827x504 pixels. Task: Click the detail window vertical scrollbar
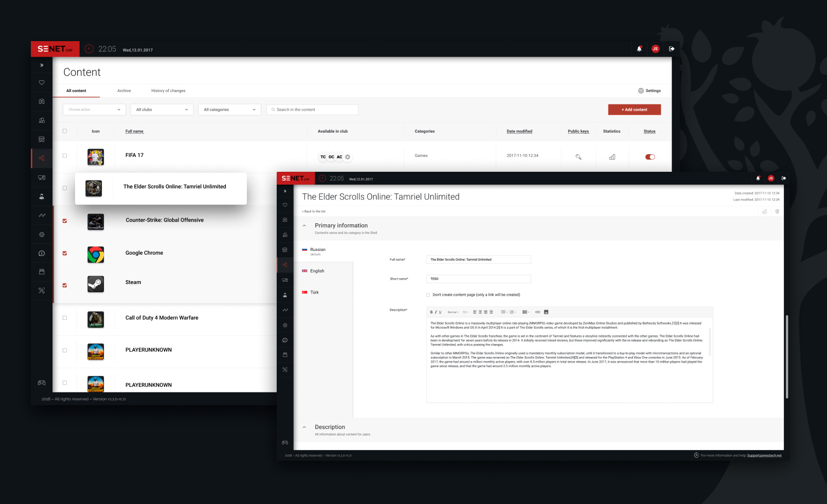click(x=787, y=356)
